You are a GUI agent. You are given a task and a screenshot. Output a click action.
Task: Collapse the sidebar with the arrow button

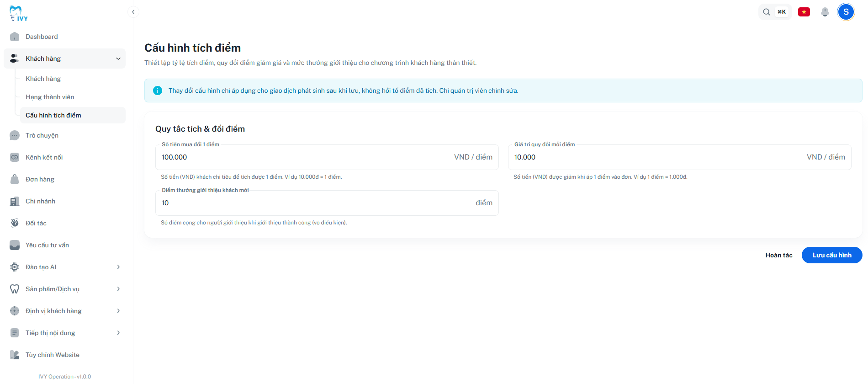click(x=133, y=12)
